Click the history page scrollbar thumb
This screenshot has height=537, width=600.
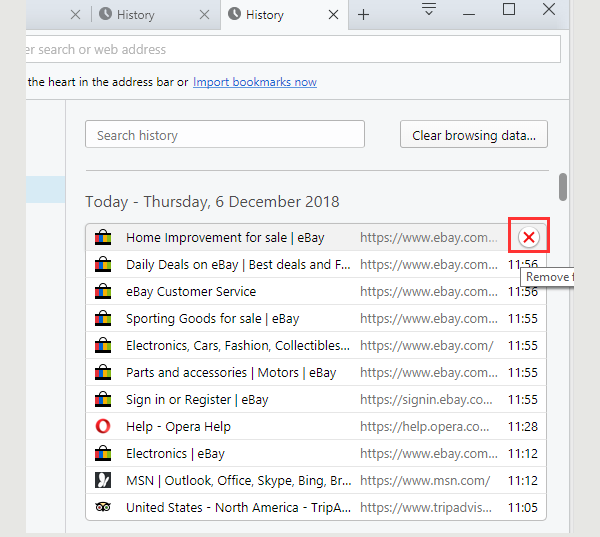pos(562,187)
